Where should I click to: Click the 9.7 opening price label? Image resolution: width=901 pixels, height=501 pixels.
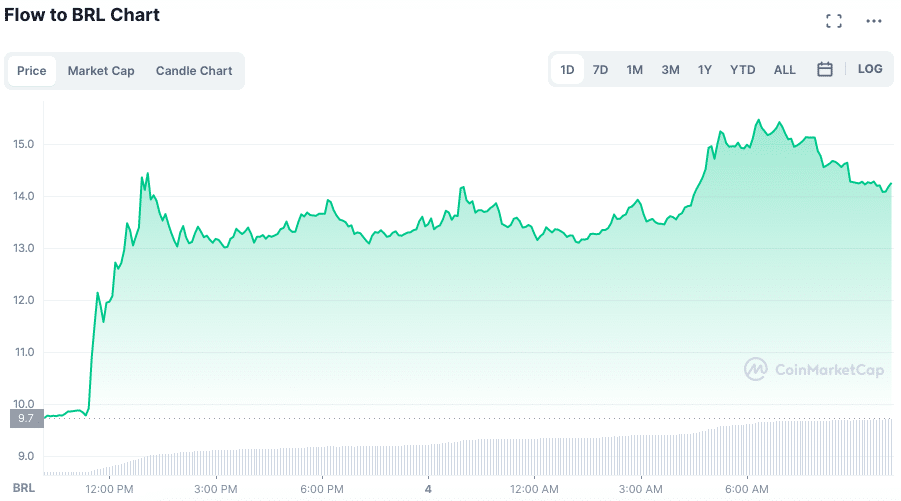coord(26,418)
